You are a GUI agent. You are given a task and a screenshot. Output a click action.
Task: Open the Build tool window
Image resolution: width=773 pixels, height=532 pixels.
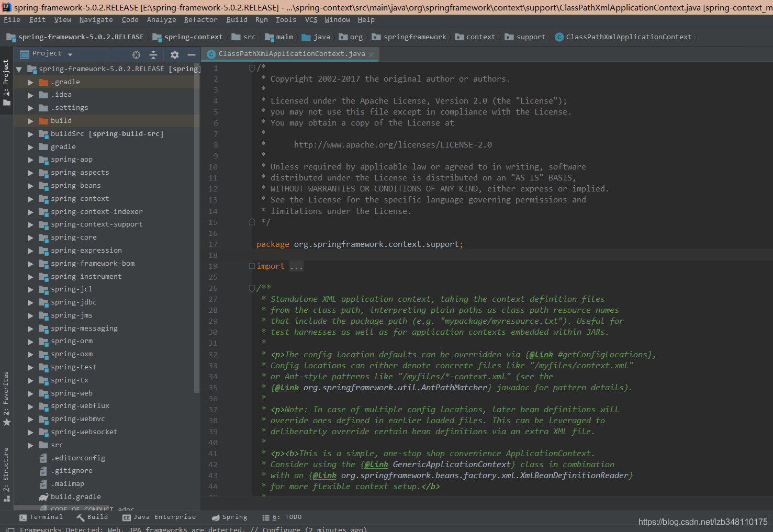coord(92,517)
